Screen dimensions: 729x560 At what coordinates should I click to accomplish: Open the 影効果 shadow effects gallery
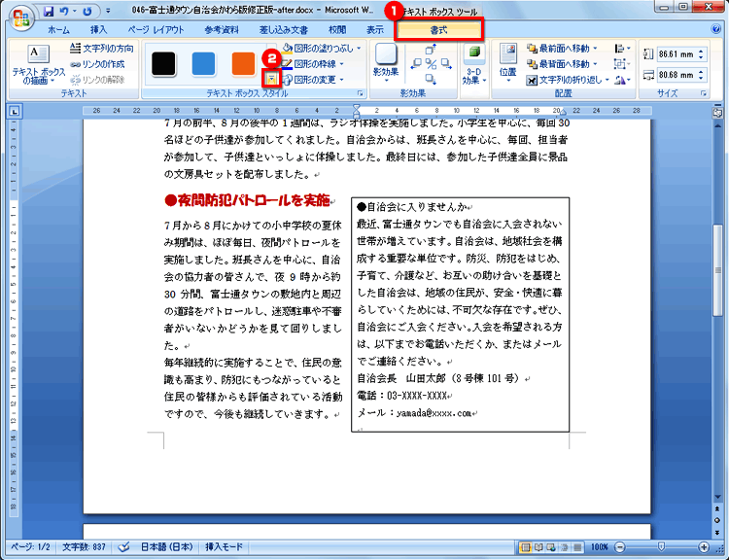point(386,64)
